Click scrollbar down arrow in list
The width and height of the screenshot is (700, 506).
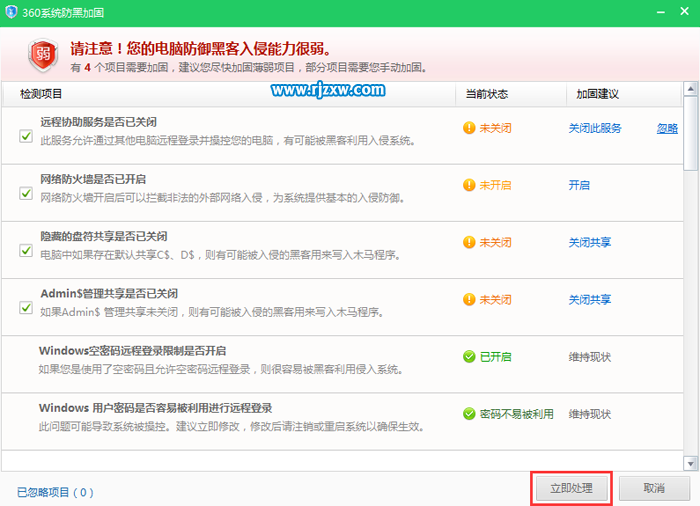(691, 464)
